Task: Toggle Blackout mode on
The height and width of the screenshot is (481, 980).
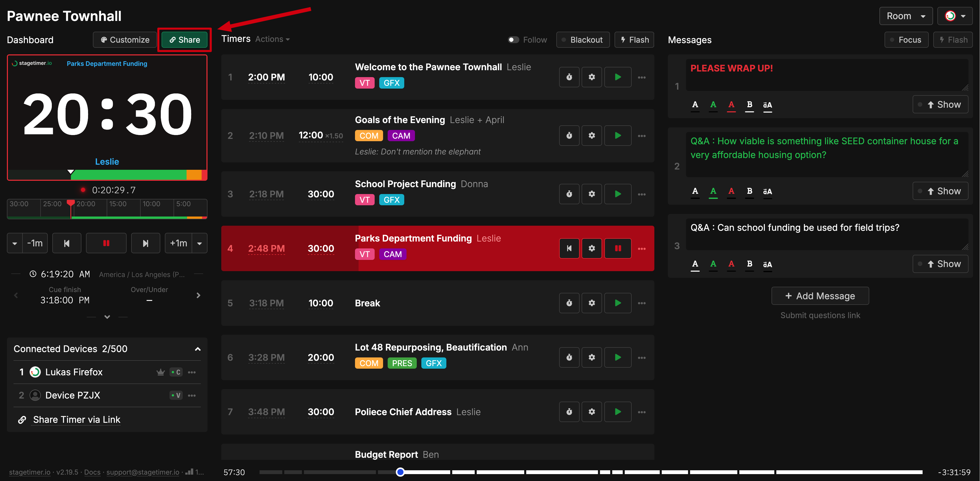Action: [x=582, y=40]
